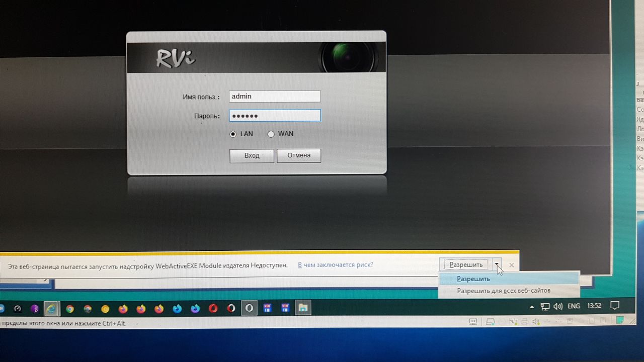The image size is (644, 362).
Task: Switch to Internet Explorer in the taskbar
Action: pyautogui.click(x=51, y=308)
